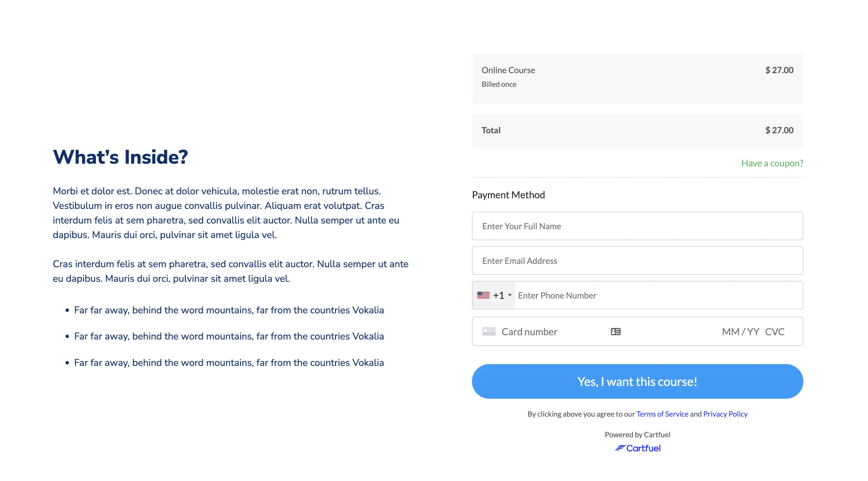Viewport: 868px width, 481px height.
Task: Open the +1 country code dropdown
Action: (x=494, y=295)
